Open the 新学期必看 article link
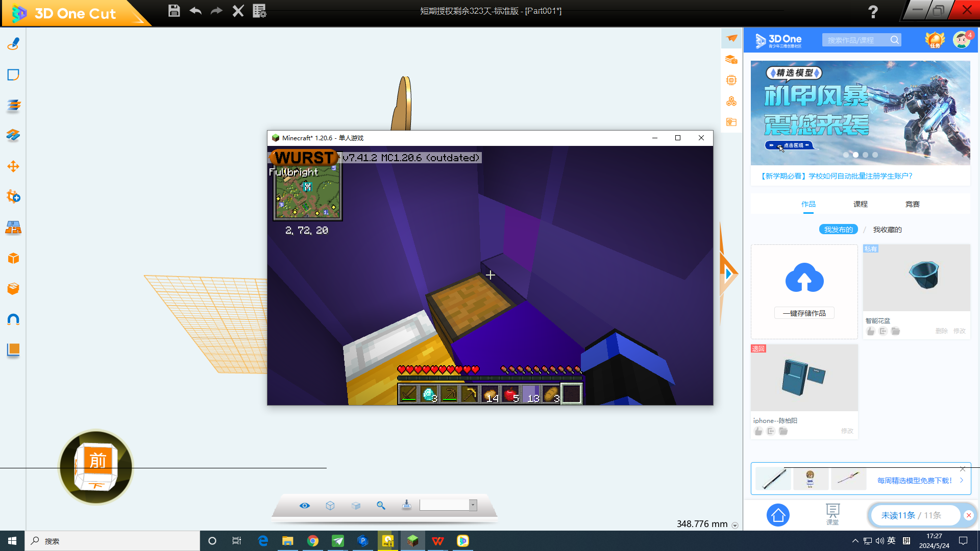 836,176
